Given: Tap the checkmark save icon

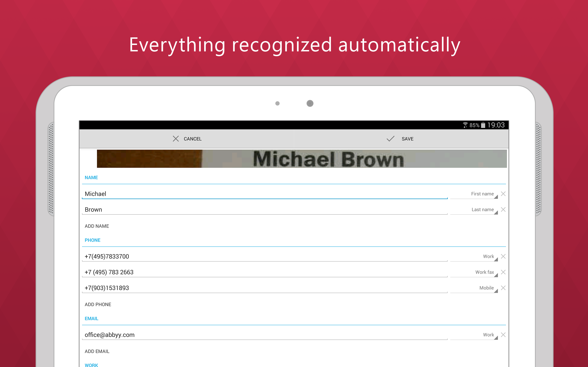Looking at the screenshot, I should pos(390,139).
